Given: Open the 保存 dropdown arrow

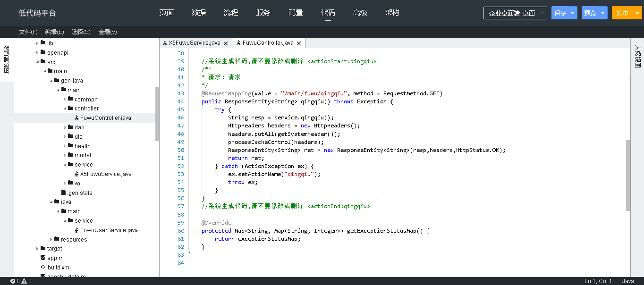Looking at the screenshot, I should (573, 13).
